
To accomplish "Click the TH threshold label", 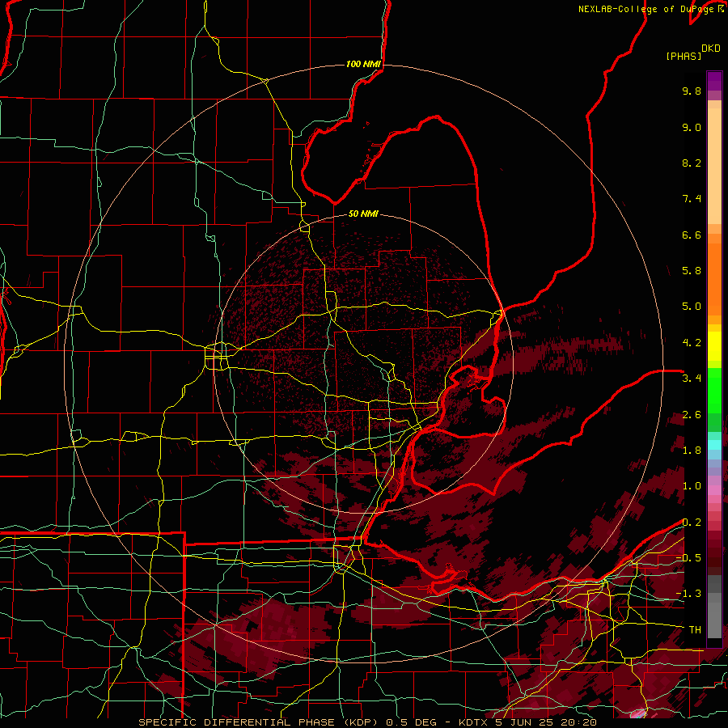I will click(x=695, y=630).
